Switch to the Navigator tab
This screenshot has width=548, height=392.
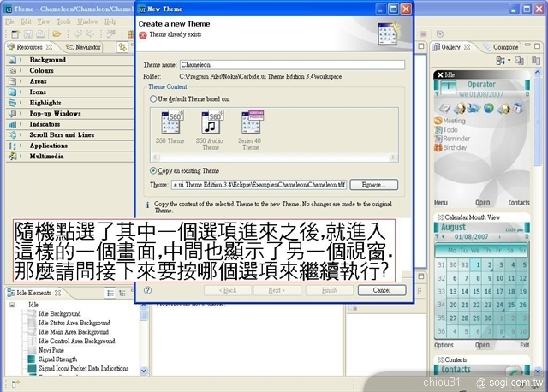click(x=84, y=47)
